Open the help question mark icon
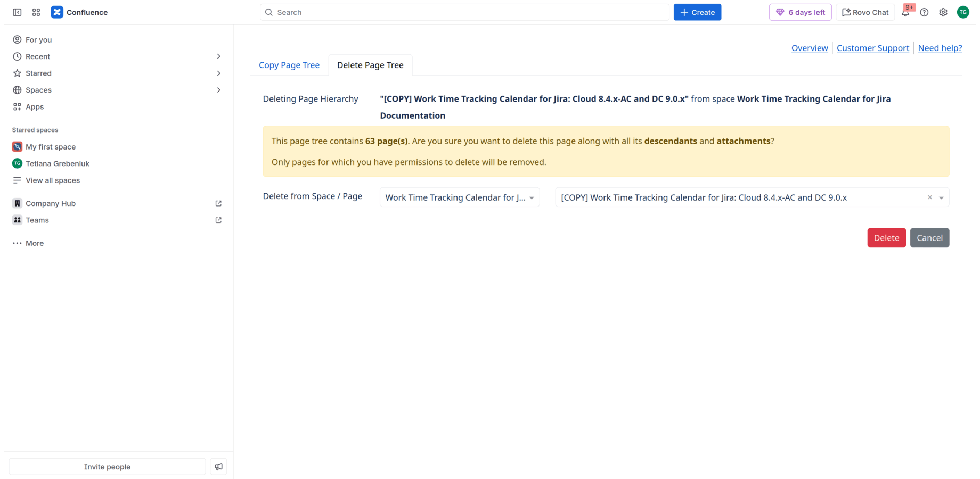980x479 pixels. [x=924, y=12]
